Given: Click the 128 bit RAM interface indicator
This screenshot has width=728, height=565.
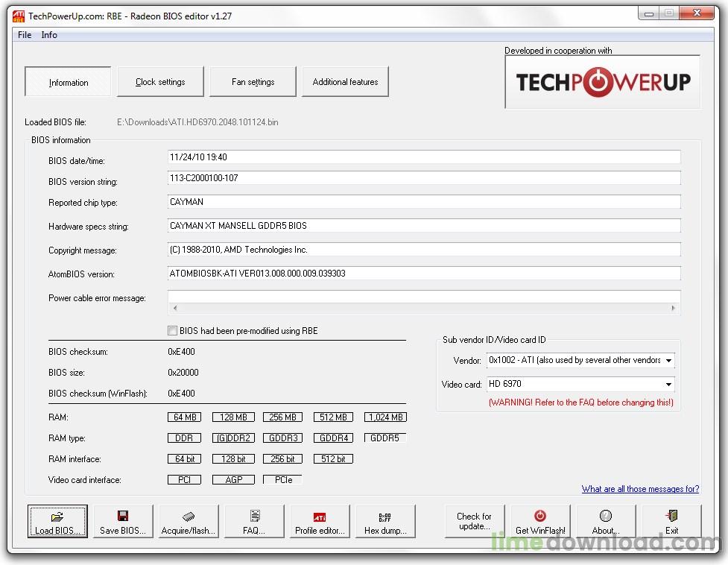Looking at the screenshot, I should pos(233,458).
